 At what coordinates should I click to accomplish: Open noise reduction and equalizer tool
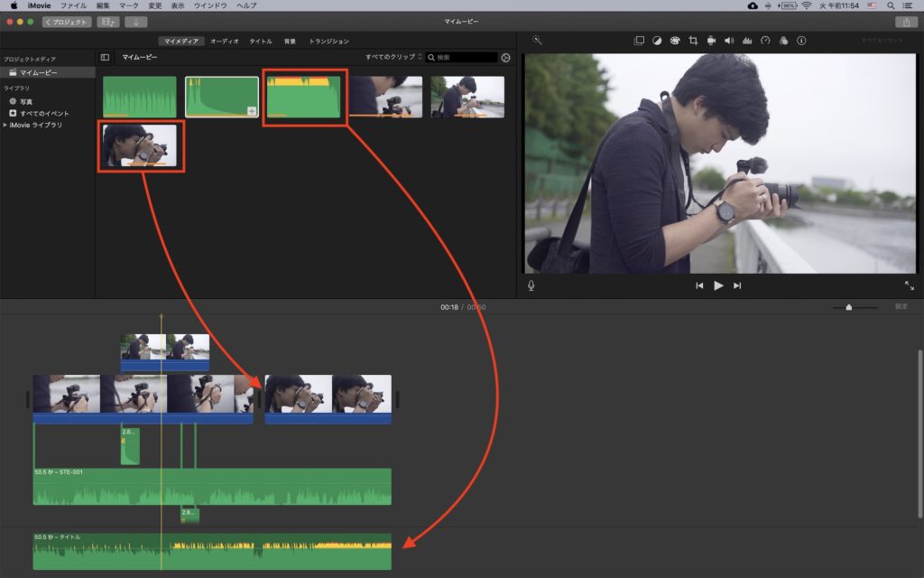pos(747,41)
